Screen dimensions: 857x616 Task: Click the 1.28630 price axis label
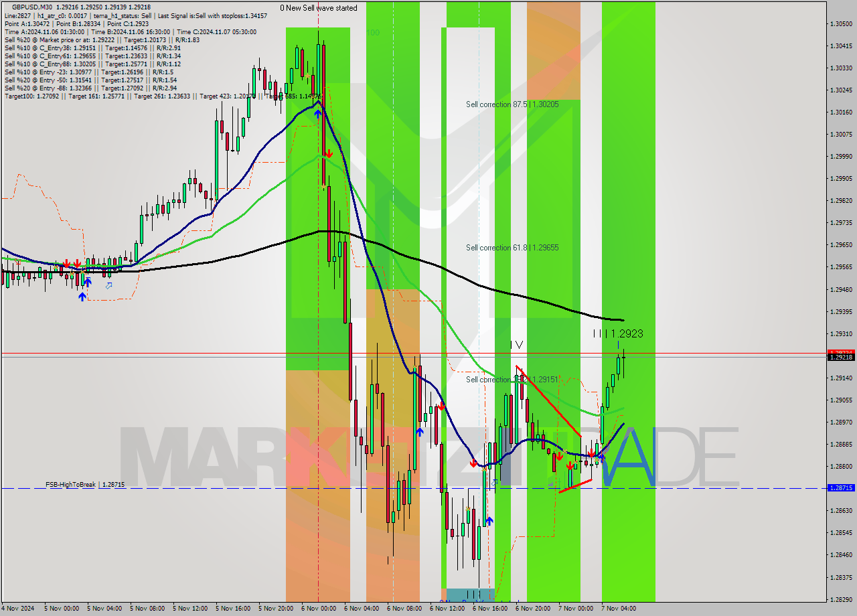[841, 510]
